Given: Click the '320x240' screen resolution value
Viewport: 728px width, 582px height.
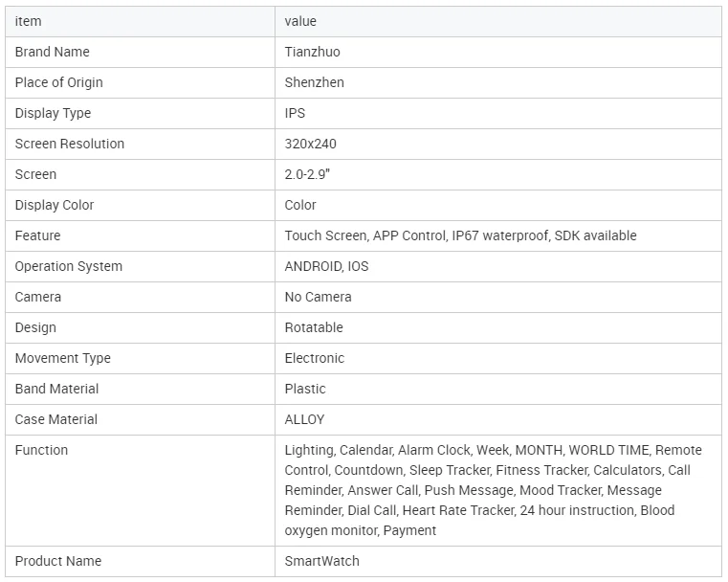Looking at the screenshot, I should coord(310,144).
